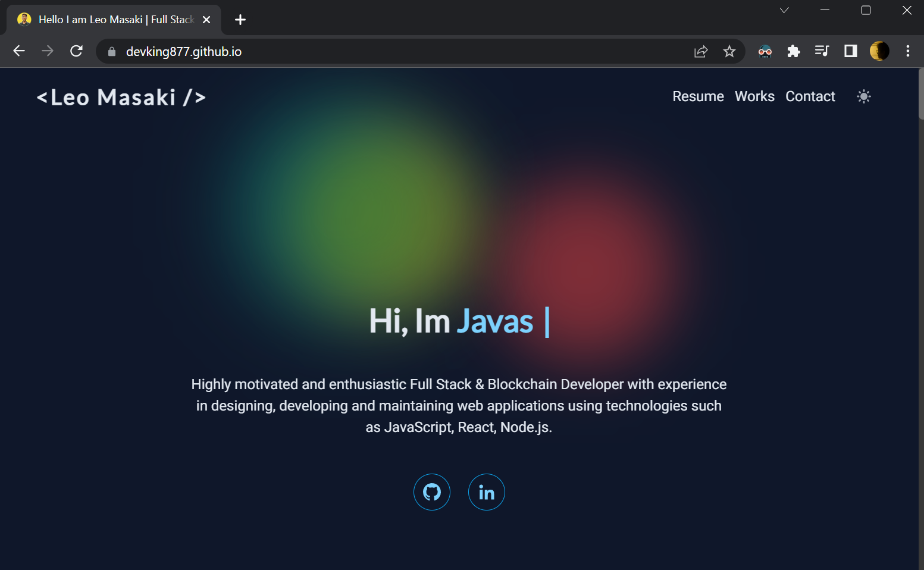
Task: Open the Resume menu item
Action: (698, 96)
